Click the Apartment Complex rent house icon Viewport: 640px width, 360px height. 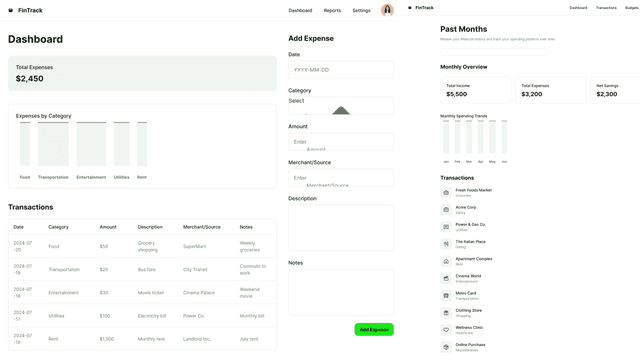[446, 261]
